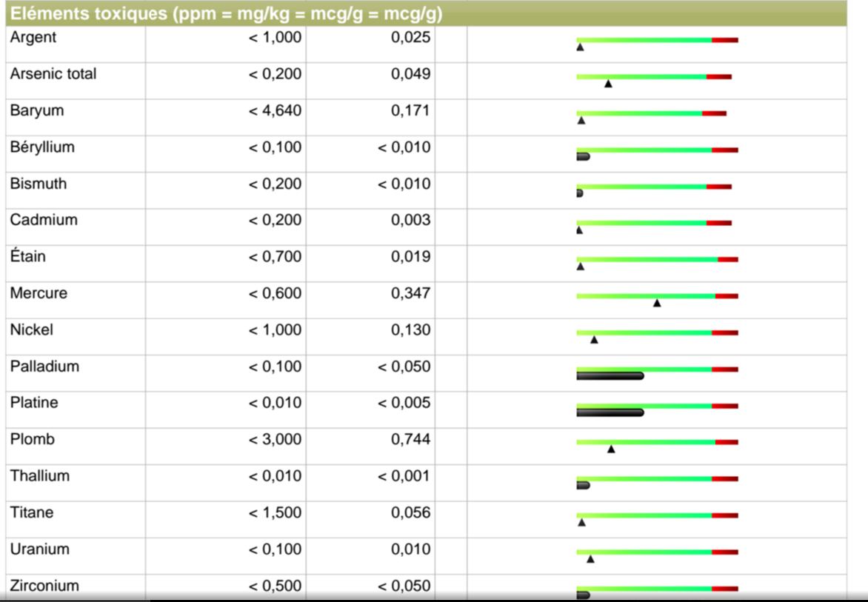Select the Argent element label

click(33, 37)
